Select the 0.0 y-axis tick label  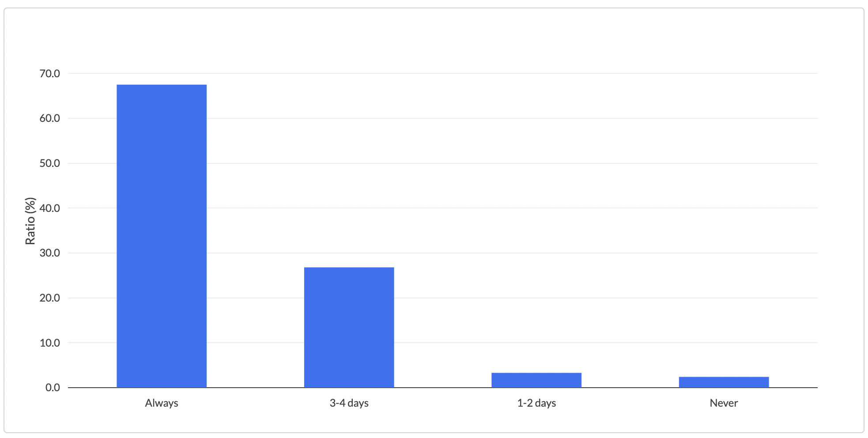coord(53,388)
